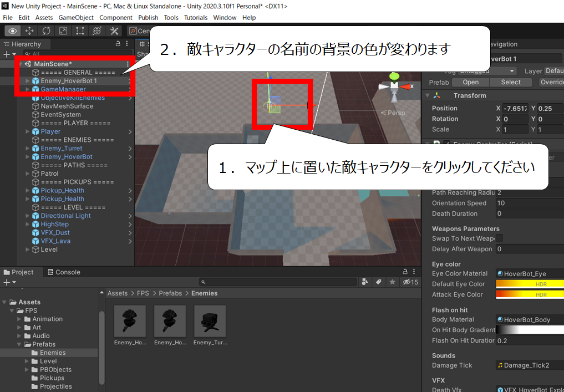Select the Move tool in toolbar
Image resolution: width=564 pixels, height=392 pixels.
coord(29,31)
